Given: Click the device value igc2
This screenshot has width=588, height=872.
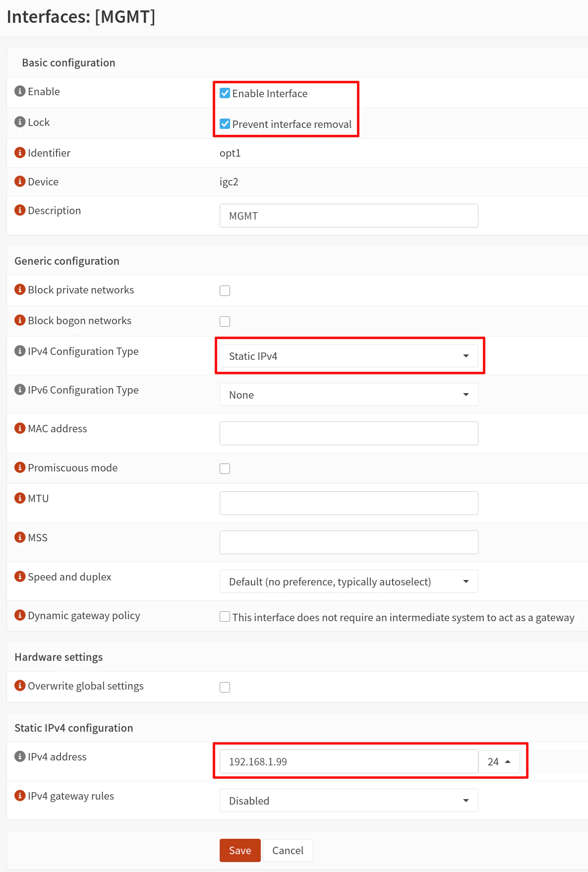Looking at the screenshot, I should point(229,182).
